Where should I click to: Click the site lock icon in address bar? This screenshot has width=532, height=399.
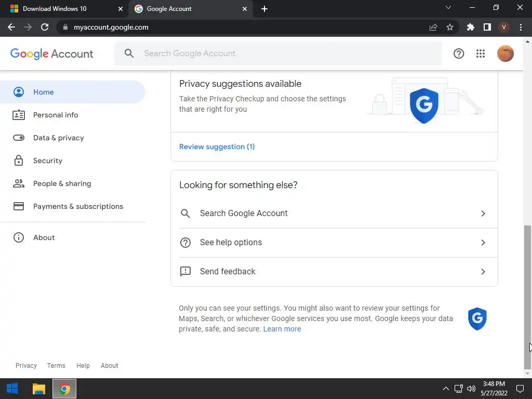click(65, 27)
